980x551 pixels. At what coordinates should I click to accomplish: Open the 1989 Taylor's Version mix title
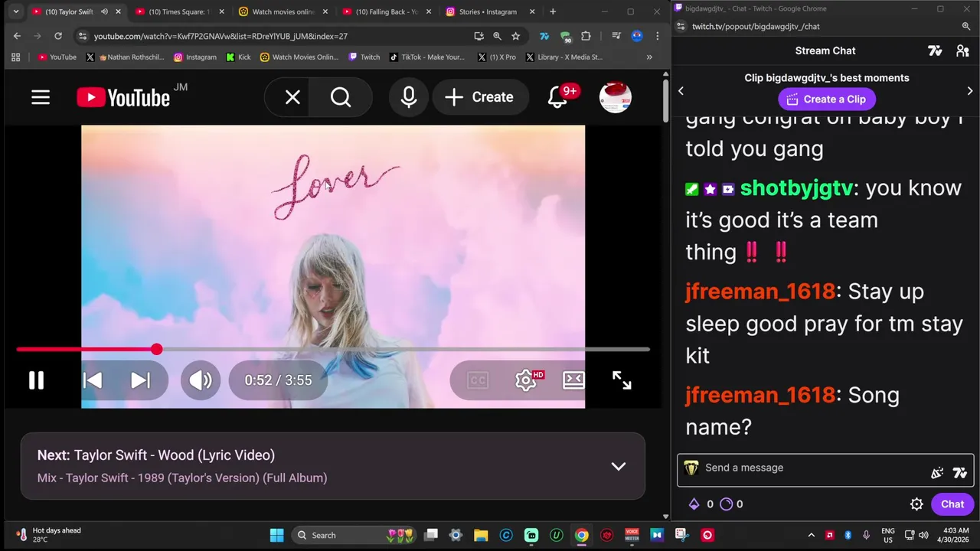[x=182, y=478]
